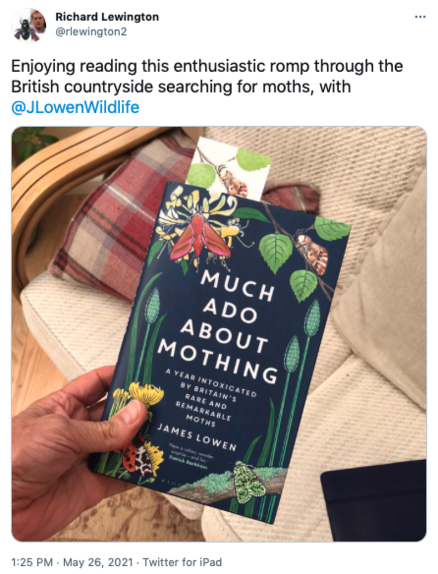Viewport: 438px width, 574px height.
Task: Click the @rlewington2 handle
Action: coord(91,32)
